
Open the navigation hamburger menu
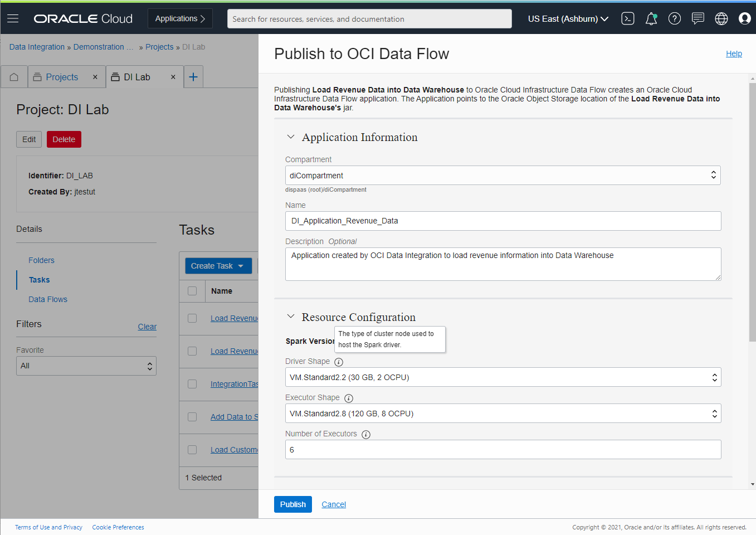tap(13, 18)
